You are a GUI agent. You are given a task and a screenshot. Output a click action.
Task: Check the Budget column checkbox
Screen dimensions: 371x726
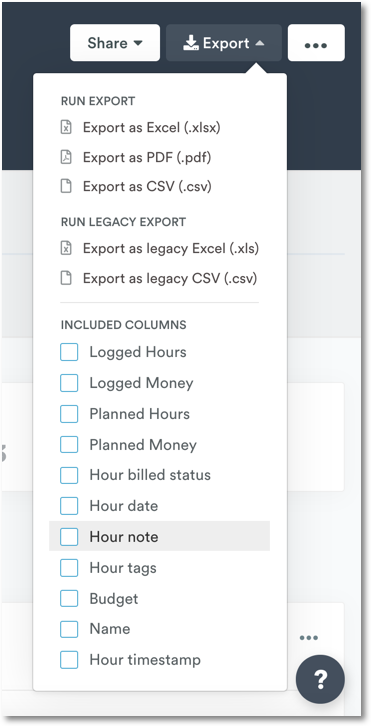69,598
